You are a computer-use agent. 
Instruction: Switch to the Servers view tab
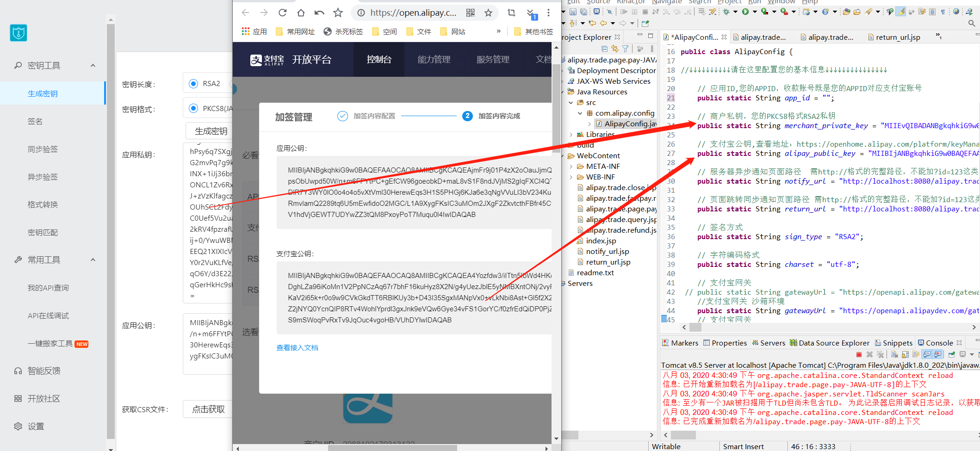click(769, 343)
